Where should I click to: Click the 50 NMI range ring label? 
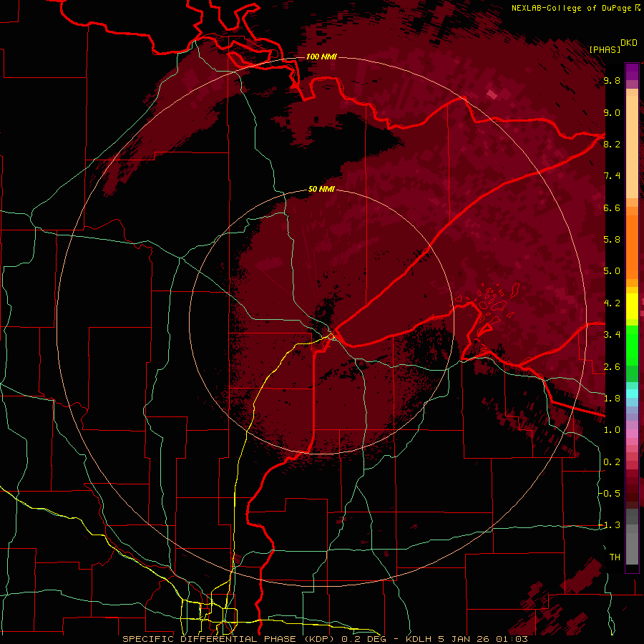coord(321,190)
